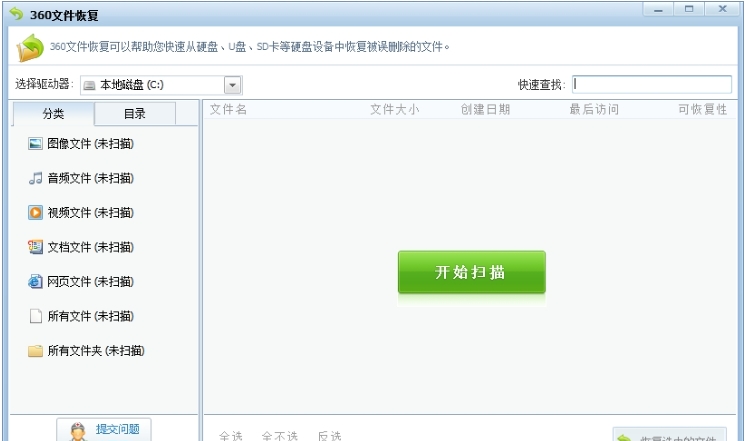Focus the 快速查找 search input field
Image resolution: width=748 pixels, height=441 pixels.
652,84
